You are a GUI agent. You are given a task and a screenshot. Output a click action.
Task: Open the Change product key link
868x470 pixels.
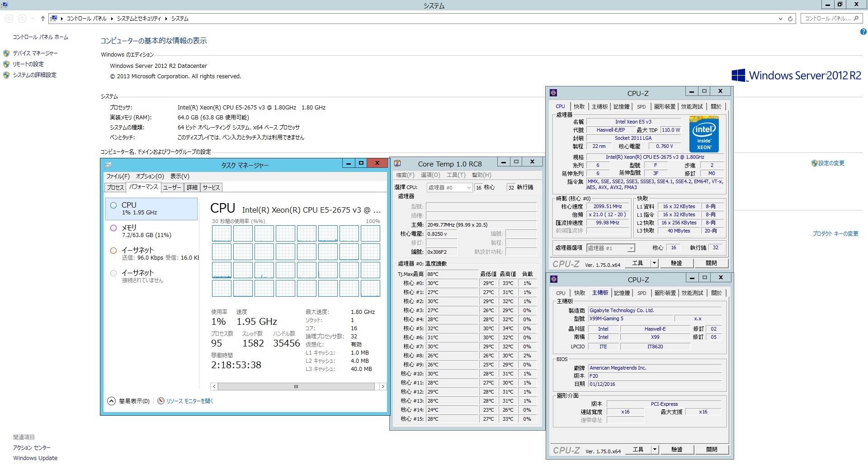click(x=835, y=234)
